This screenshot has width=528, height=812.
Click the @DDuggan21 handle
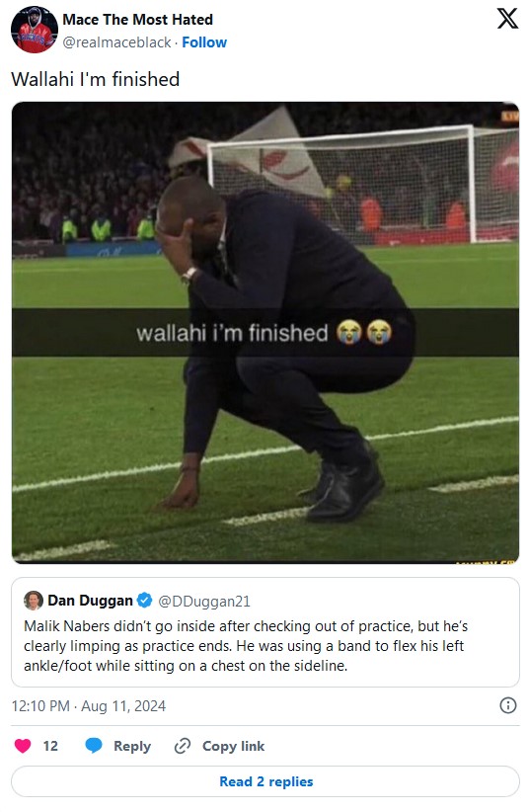204,602
